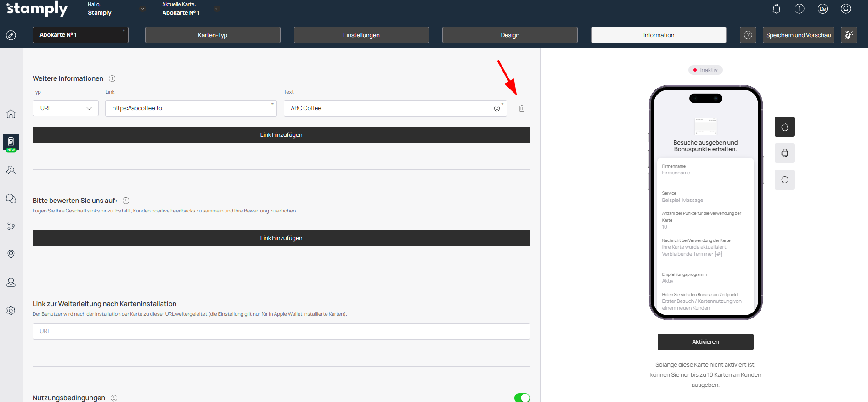Click the emoji picker in Text field

pos(496,108)
